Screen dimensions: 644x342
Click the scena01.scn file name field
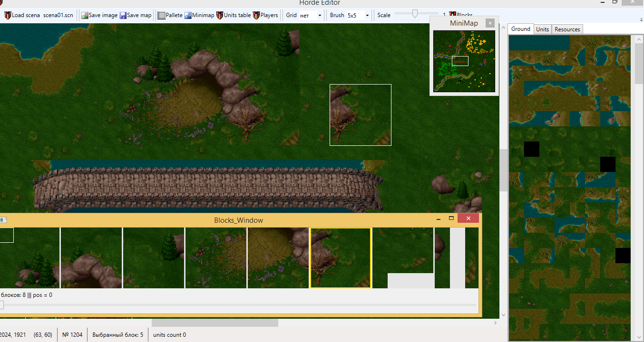58,15
